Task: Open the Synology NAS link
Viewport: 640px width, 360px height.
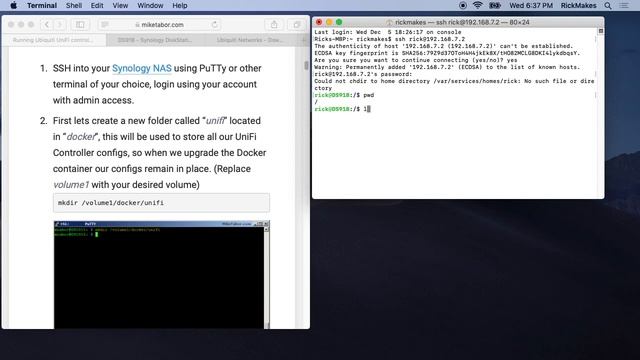Action: click(142, 68)
